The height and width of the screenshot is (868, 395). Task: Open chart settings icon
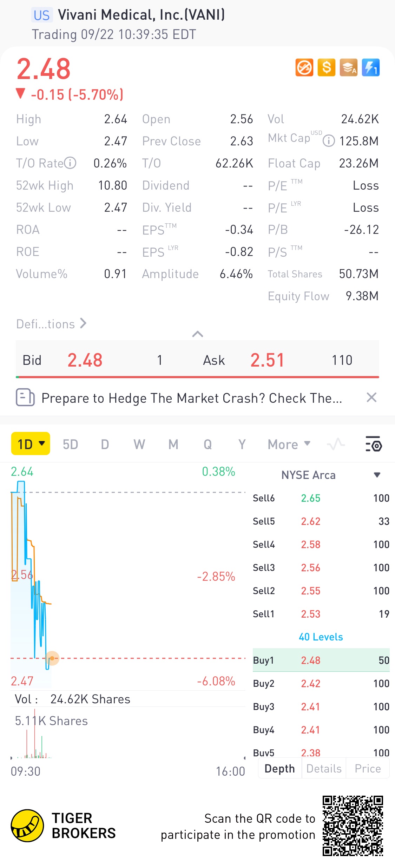click(x=374, y=444)
